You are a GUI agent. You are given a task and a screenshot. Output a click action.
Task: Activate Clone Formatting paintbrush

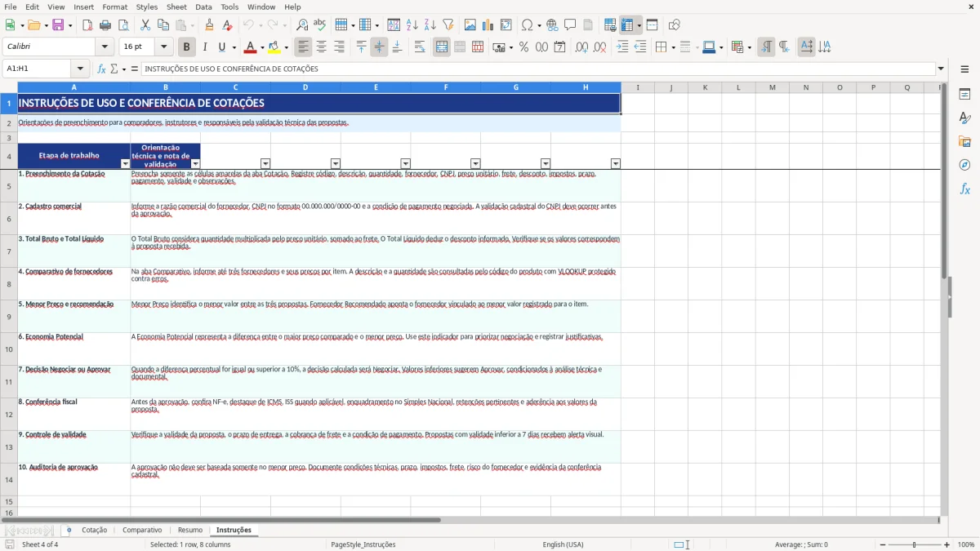pyautogui.click(x=210, y=25)
